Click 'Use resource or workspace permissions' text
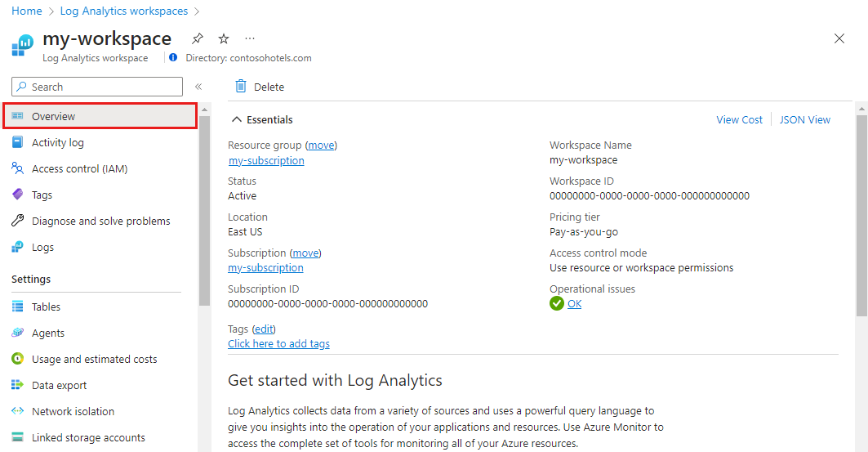 (641, 267)
